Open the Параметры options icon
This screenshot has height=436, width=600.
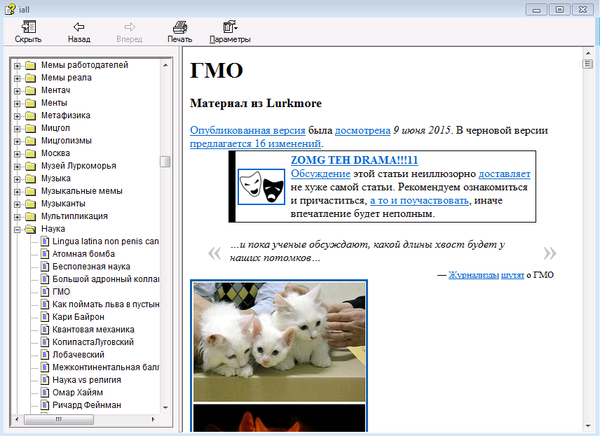coord(230,27)
